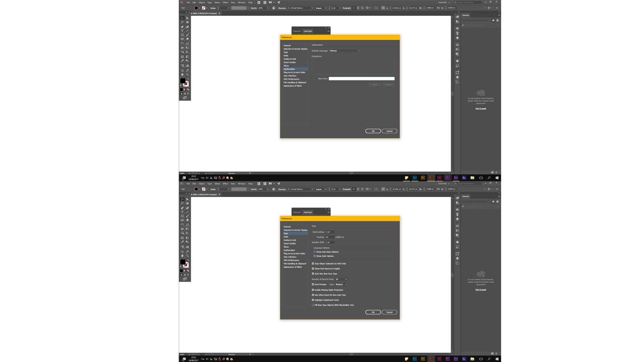Pick the Zoom tool in the upper window's toolbar
Image resolution: width=644 pixels, height=362 pixels.
pyautogui.click(x=187, y=74)
